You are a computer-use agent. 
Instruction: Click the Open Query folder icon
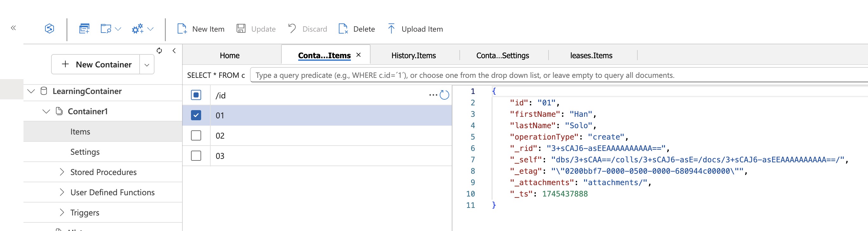click(x=106, y=28)
